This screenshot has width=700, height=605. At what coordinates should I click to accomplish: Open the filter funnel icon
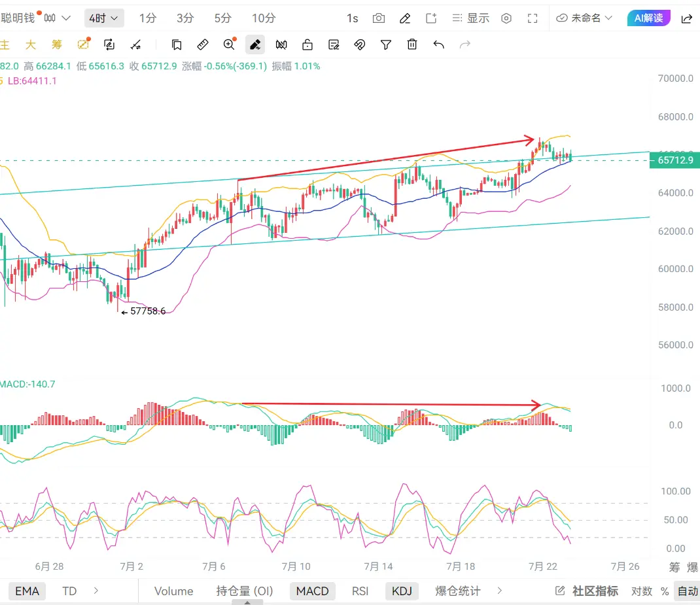click(x=386, y=44)
